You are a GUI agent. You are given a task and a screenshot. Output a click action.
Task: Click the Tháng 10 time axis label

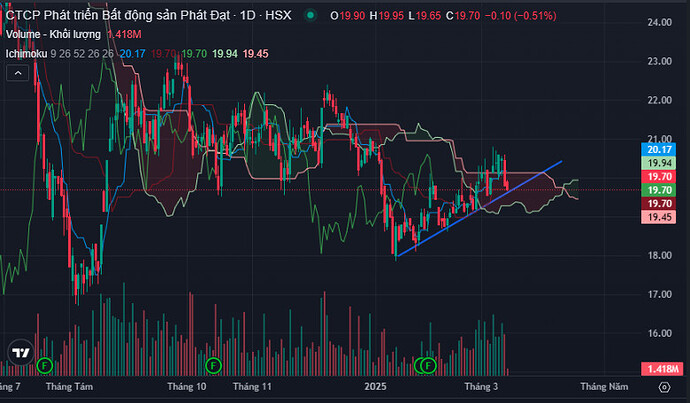click(187, 387)
